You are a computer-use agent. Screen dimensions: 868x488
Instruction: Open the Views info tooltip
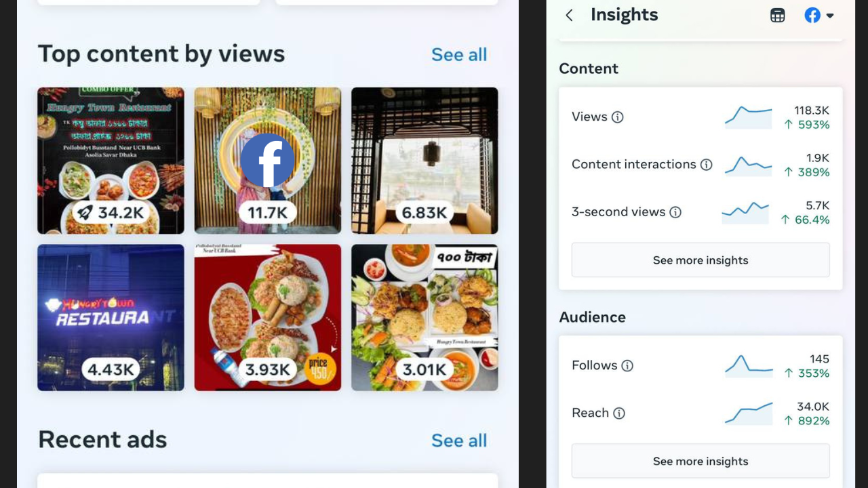point(617,117)
